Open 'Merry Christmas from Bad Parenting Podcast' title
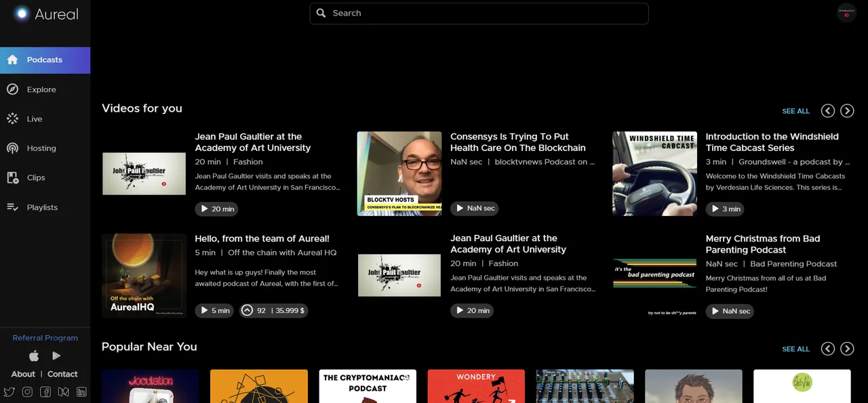This screenshot has width=868, height=403. [763, 244]
